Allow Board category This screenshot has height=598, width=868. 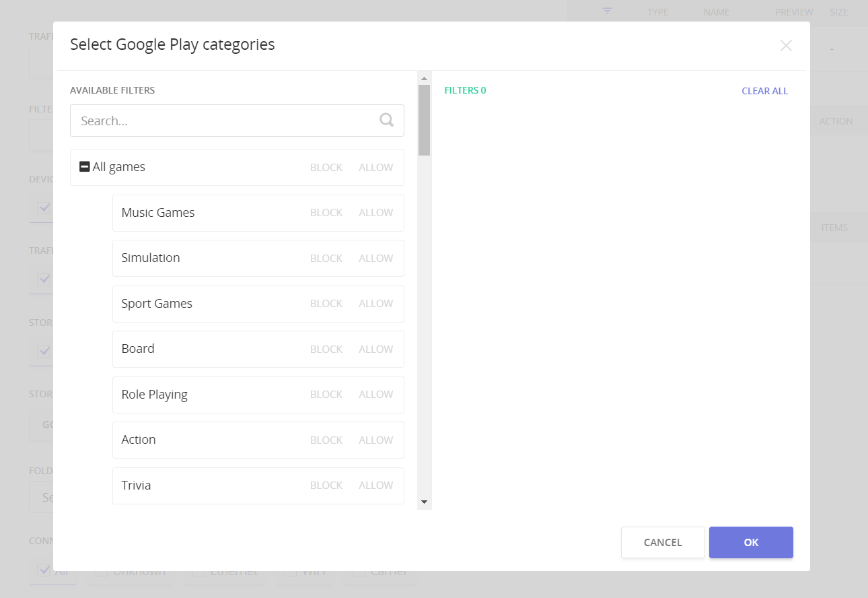pos(375,350)
